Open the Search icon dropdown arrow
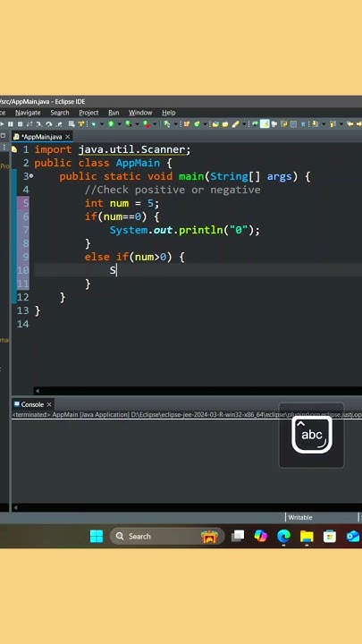 coord(244,124)
